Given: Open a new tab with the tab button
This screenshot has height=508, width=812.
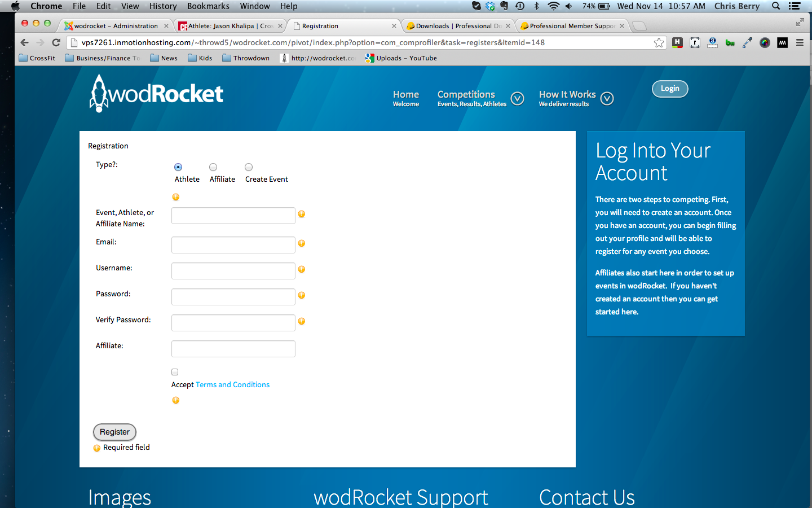Looking at the screenshot, I should 639,26.
